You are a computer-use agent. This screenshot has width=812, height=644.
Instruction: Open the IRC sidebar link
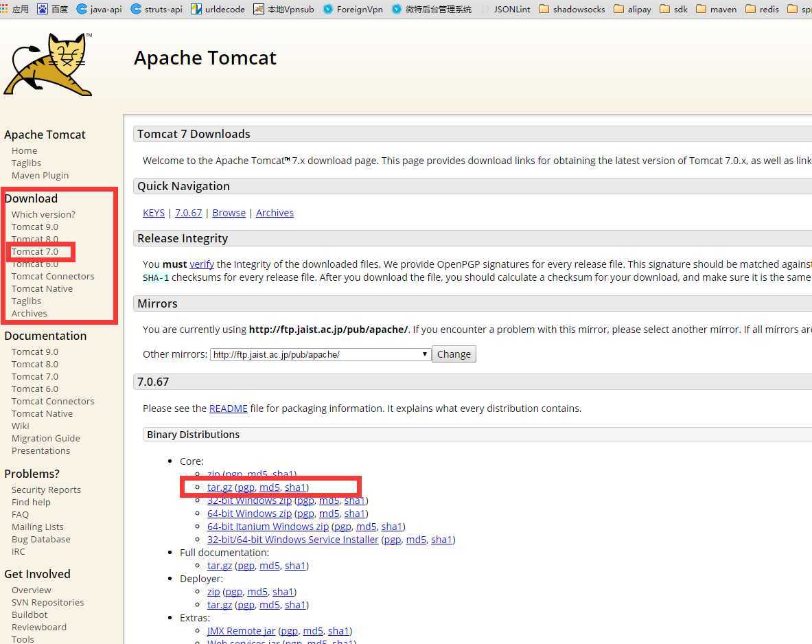coord(18,552)
